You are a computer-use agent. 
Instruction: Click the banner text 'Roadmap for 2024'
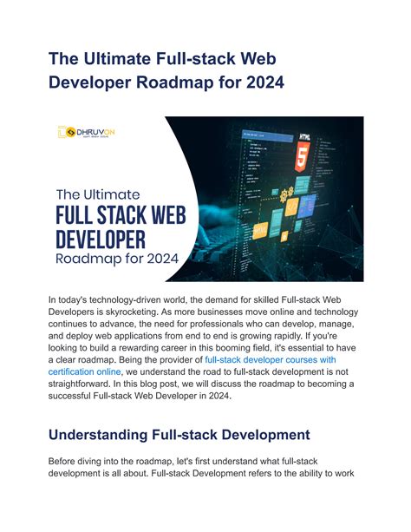coord(117,259)
